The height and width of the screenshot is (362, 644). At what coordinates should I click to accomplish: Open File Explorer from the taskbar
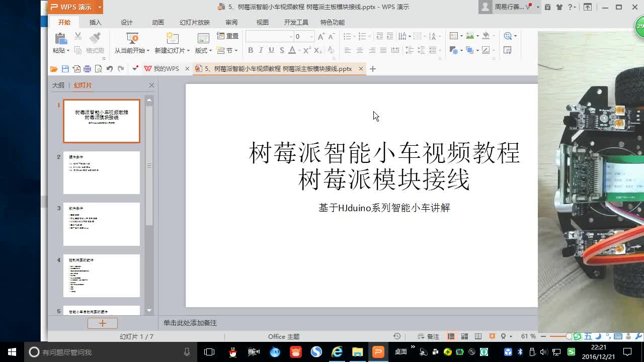[x=357, y=352]
